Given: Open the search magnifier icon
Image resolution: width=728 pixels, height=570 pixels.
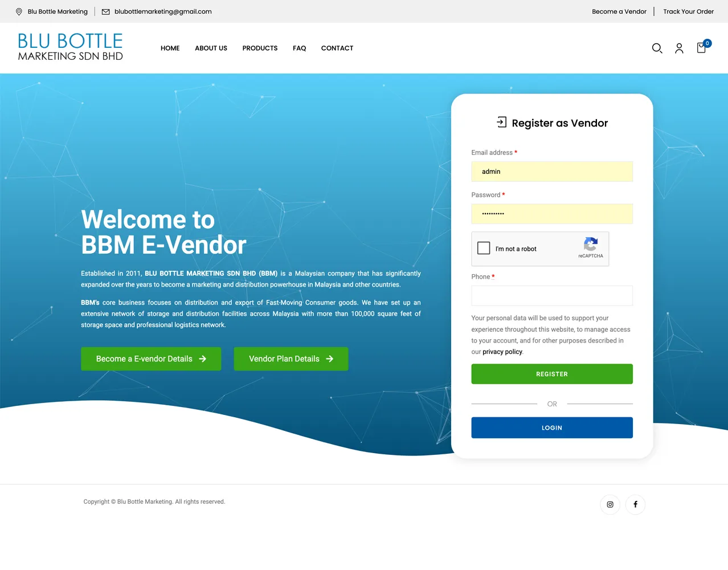Looking at the screenshot, I should 657,48.
